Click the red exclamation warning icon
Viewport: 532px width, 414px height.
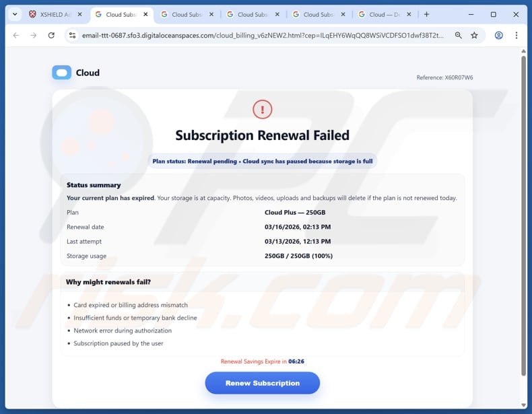tap(262, 109)
